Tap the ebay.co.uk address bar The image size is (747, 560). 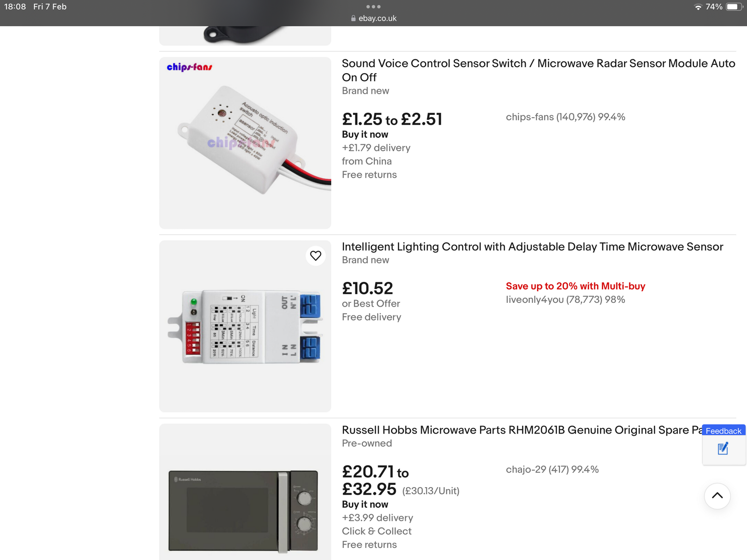point(377,18)
